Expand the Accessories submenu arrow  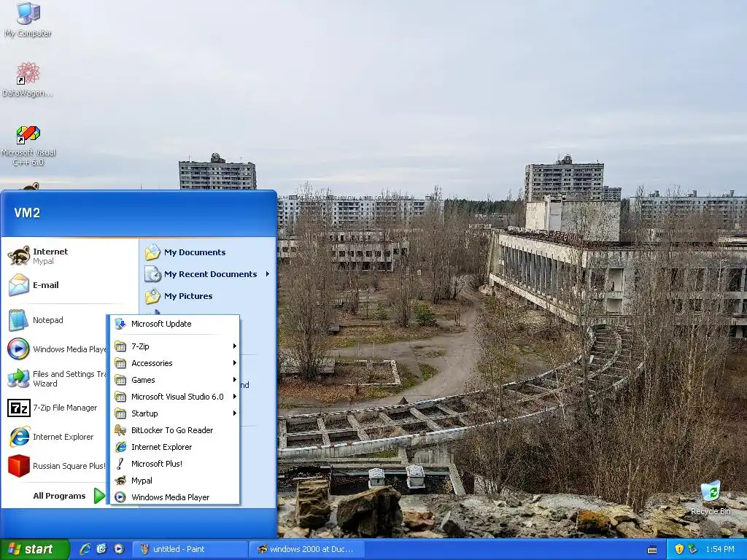coord(234,363)
